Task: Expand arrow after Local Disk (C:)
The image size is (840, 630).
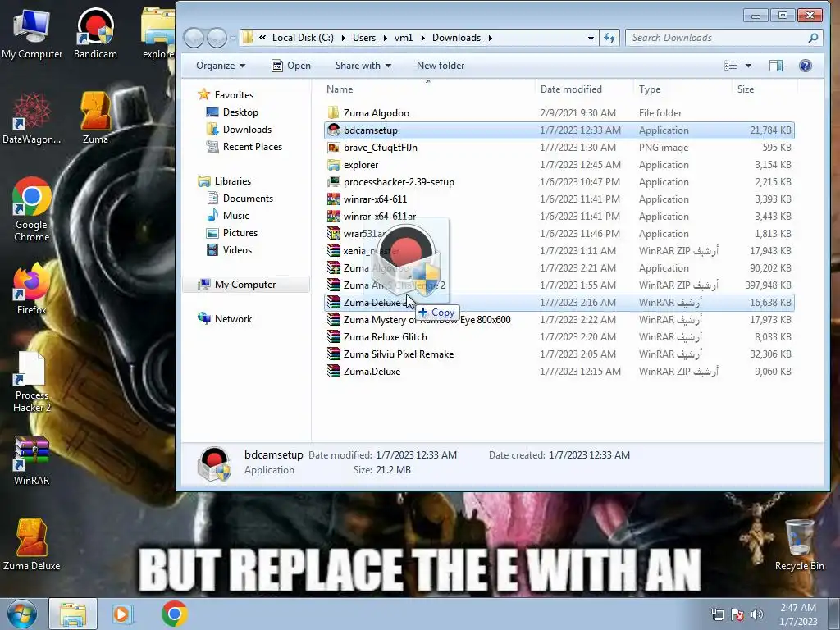Action: [343, 38]
